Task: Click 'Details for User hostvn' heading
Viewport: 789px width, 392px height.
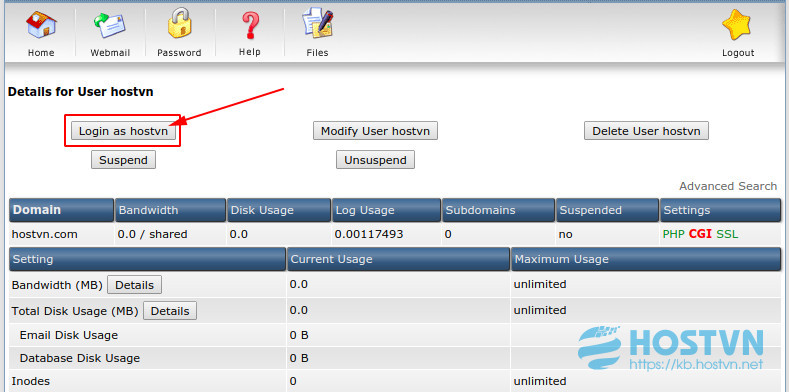Action: 81,92
